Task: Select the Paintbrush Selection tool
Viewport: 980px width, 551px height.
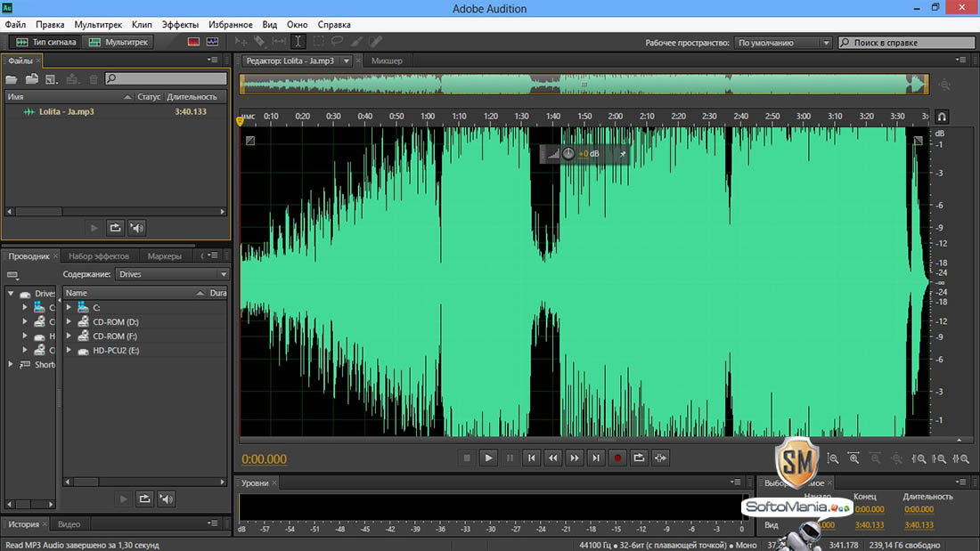Action: point(356,42)
